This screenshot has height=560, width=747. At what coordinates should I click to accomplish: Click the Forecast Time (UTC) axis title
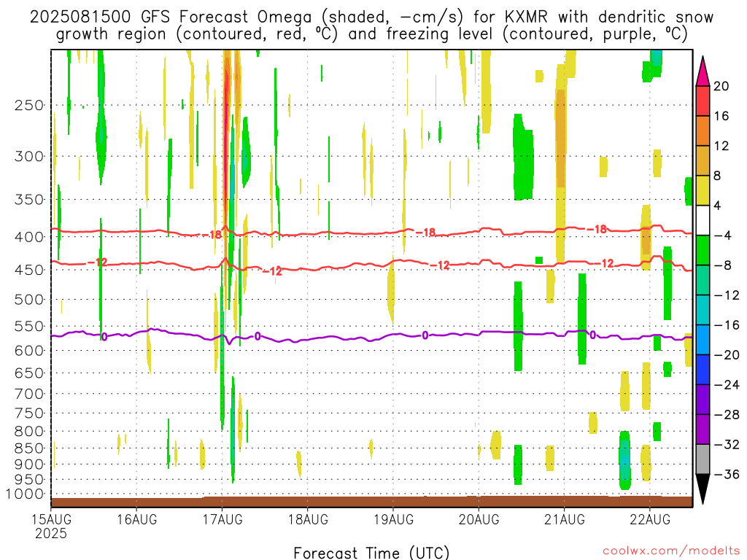pyautogui.click(x=371, y=553)
